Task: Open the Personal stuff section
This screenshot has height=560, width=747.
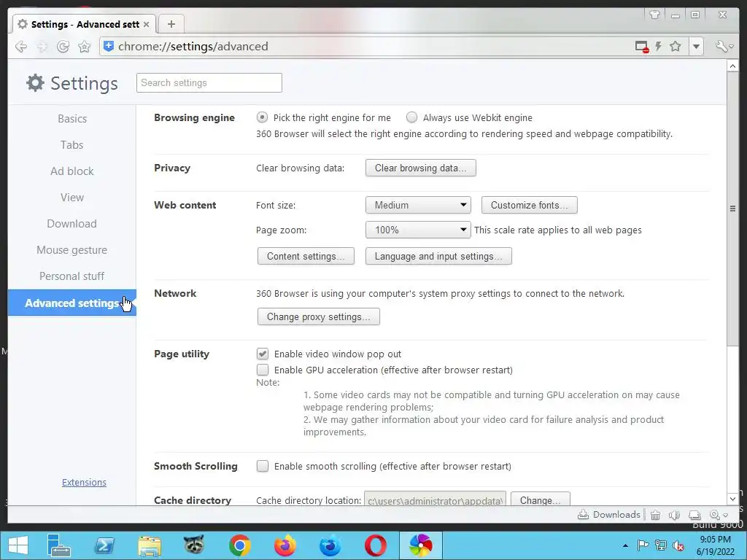Action: tap(72, 276)
